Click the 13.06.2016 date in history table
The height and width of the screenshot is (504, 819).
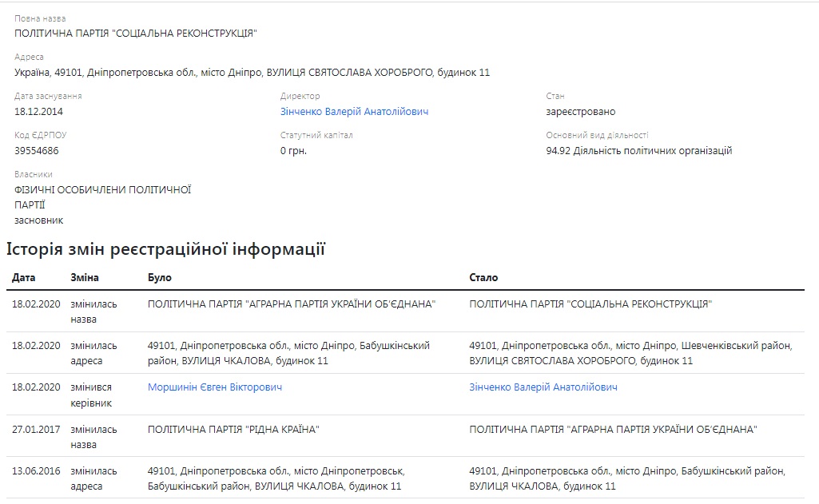[x=37, y=471]
